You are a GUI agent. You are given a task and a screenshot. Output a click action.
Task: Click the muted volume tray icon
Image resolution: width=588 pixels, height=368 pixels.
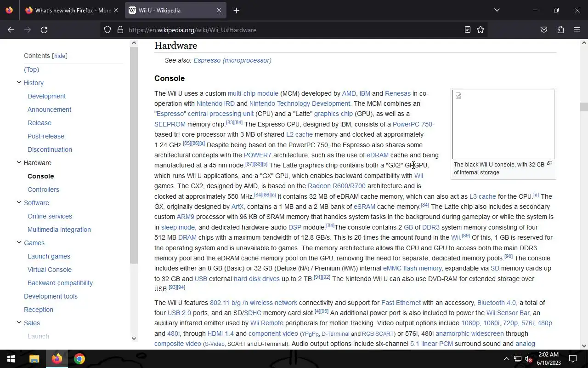coord(529,359)
